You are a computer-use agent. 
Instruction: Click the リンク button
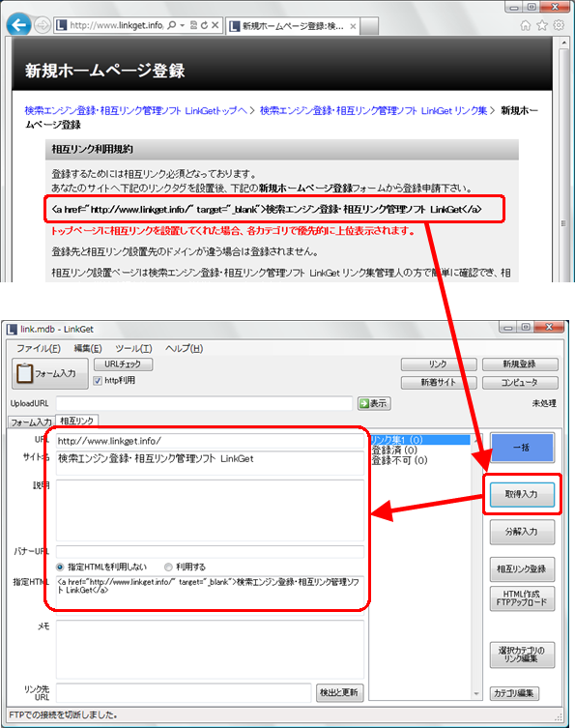tap(438, 364)
